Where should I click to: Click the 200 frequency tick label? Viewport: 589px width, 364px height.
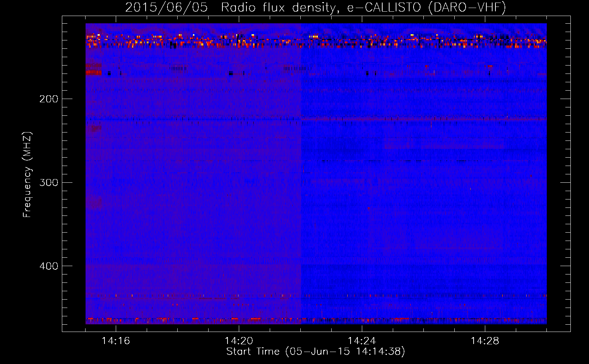pyautogui.click(x=49, y=99)
